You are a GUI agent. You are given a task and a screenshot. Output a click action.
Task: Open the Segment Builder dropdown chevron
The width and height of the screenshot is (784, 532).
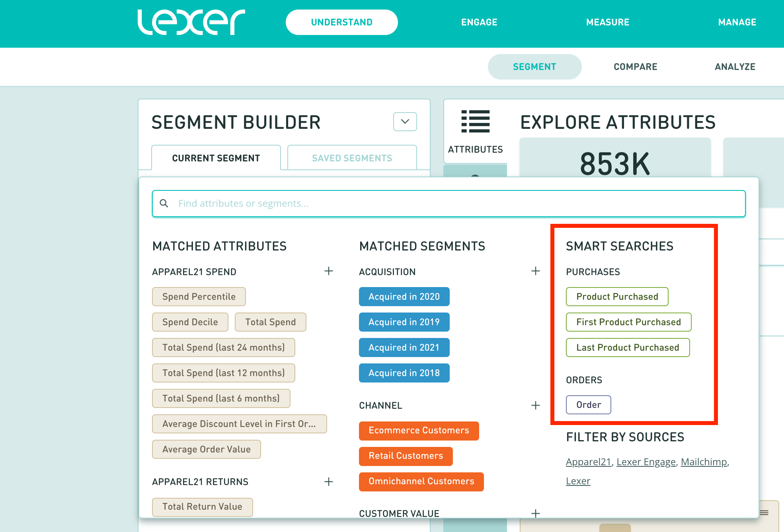tap(405, 122)
